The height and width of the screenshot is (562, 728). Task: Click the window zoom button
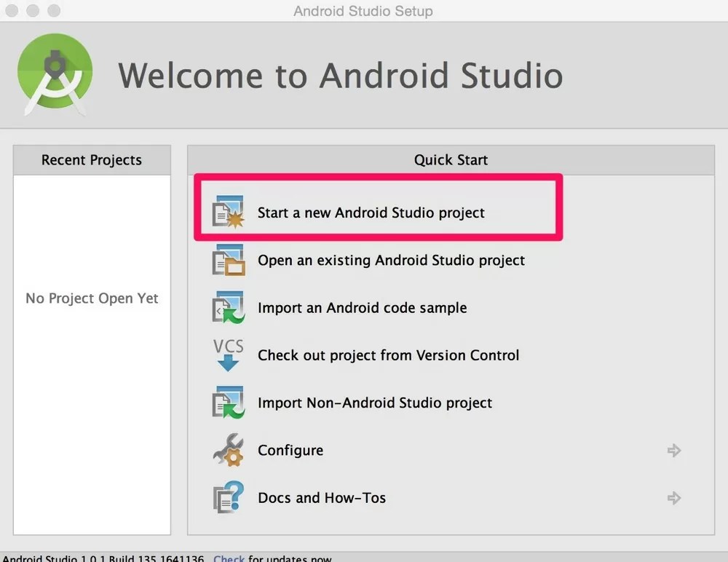pyautogui.click(x=54, y=10)
